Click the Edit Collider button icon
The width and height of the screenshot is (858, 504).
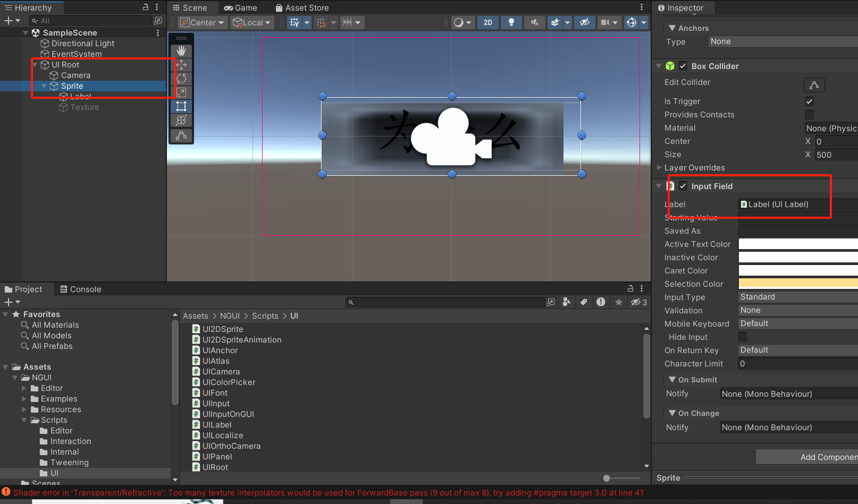pos(814,85)
